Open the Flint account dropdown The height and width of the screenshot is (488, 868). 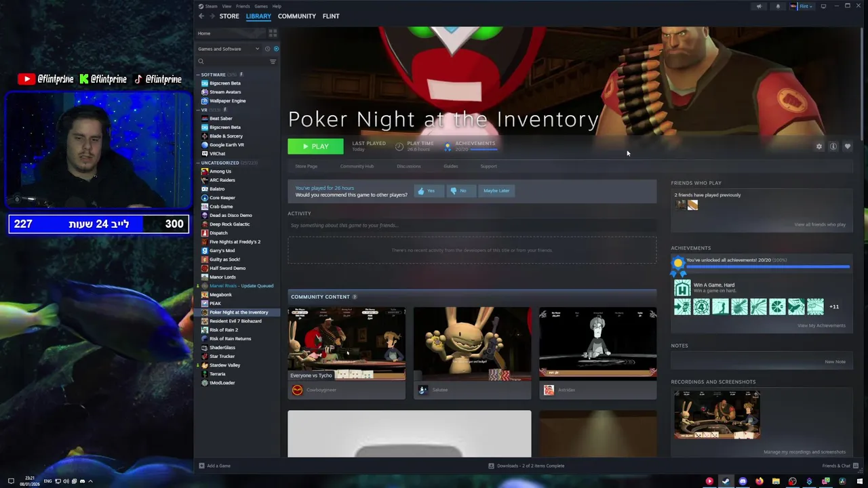[x=801, y=6]
